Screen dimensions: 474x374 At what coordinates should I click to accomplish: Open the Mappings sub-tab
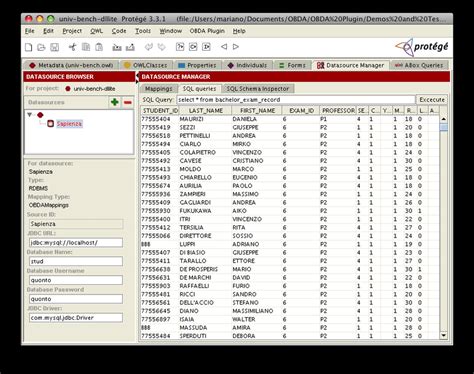click(x=159, y=89)
